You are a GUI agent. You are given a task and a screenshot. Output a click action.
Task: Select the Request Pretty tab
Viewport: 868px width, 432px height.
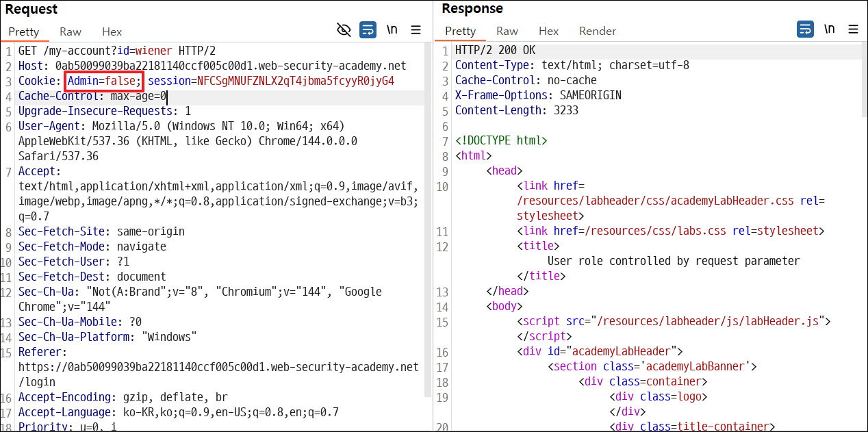coord(24,31)
